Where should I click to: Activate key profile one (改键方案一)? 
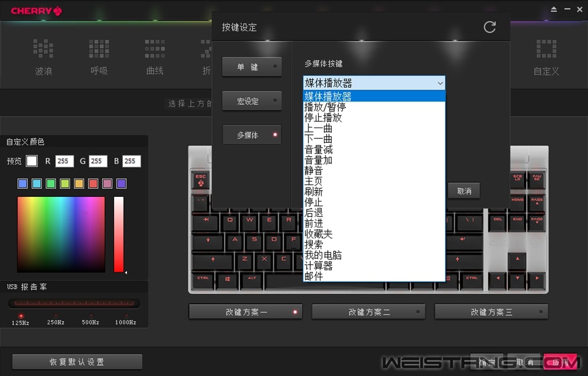tap(246, 312)
